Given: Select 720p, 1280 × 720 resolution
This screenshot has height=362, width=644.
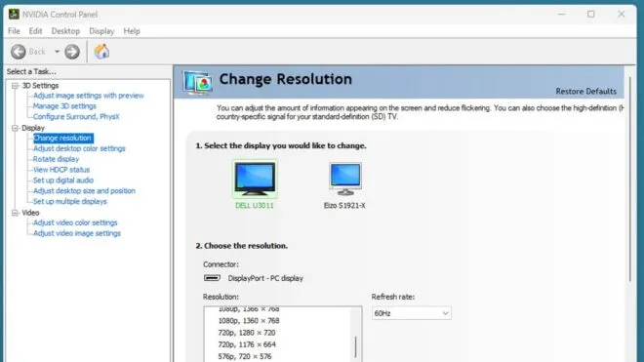Looking at the screenshot, I should (247, 333).
